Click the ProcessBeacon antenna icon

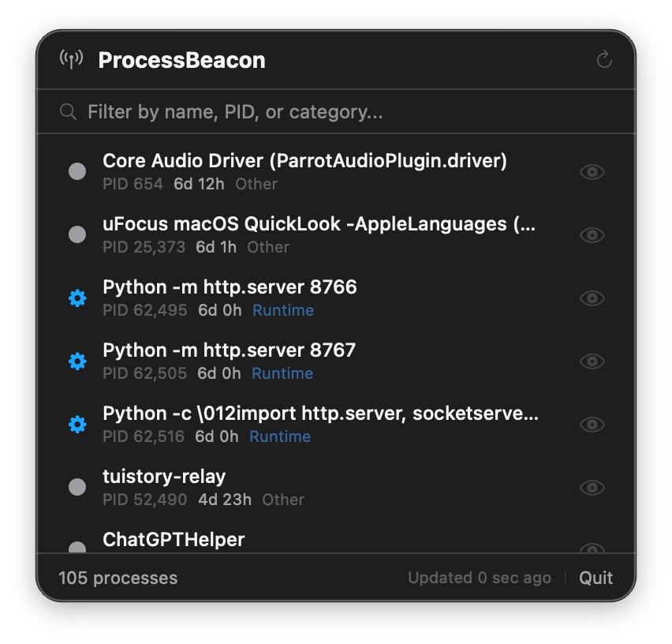click(x=71, y=59)
